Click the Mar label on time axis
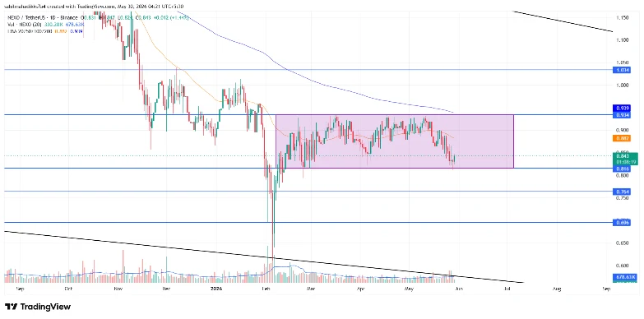 [311, 289]
